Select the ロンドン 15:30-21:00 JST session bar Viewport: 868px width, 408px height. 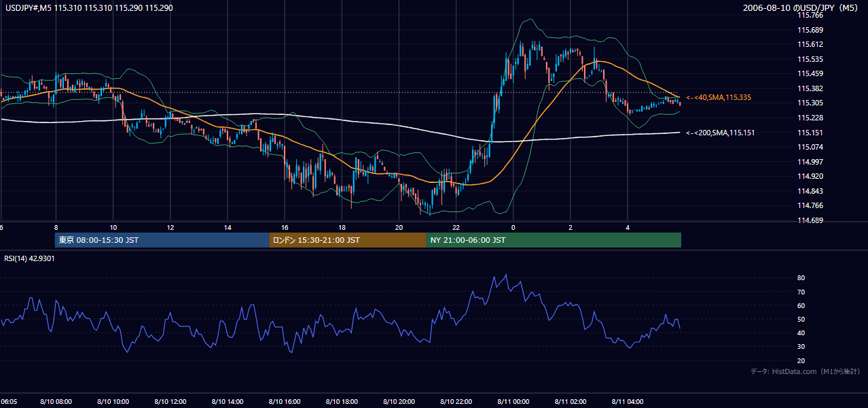pos(348,240)
